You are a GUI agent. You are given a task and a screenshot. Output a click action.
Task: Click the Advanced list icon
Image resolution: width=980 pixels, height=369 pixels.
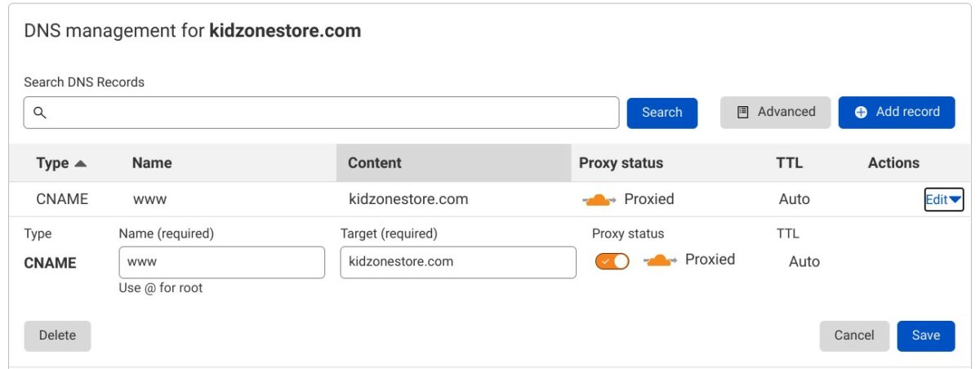[743, 113]
